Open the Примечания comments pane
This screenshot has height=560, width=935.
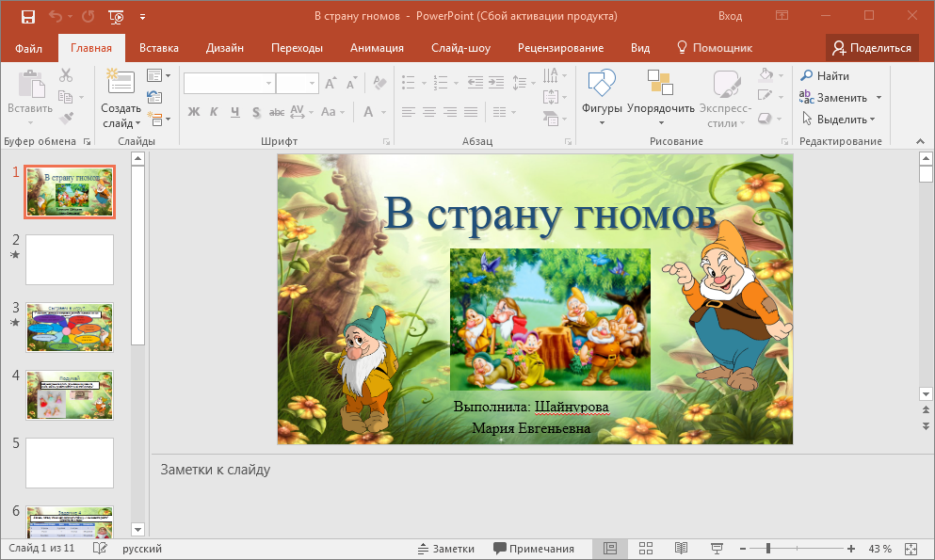pyautogui.click(x=534, y=549)
